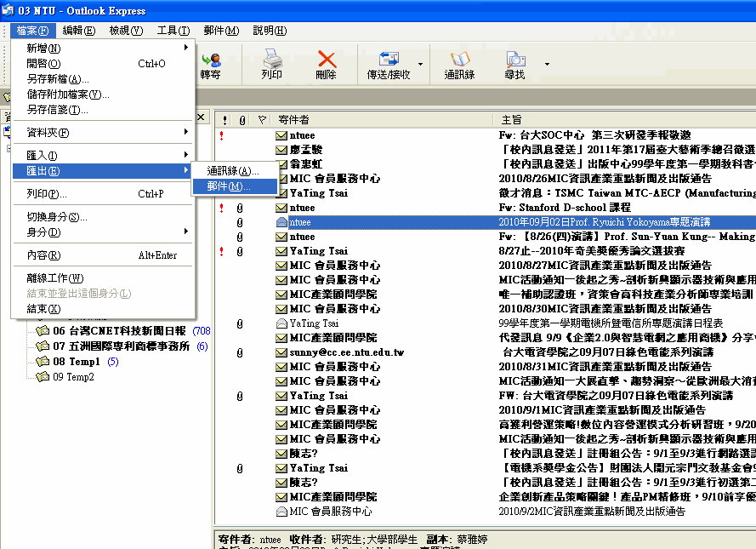Click the Print (列印) printer icon
Image resolution: width=756 pixels, height=549 pixels.
pyautogui.click(x=272, y=60)
